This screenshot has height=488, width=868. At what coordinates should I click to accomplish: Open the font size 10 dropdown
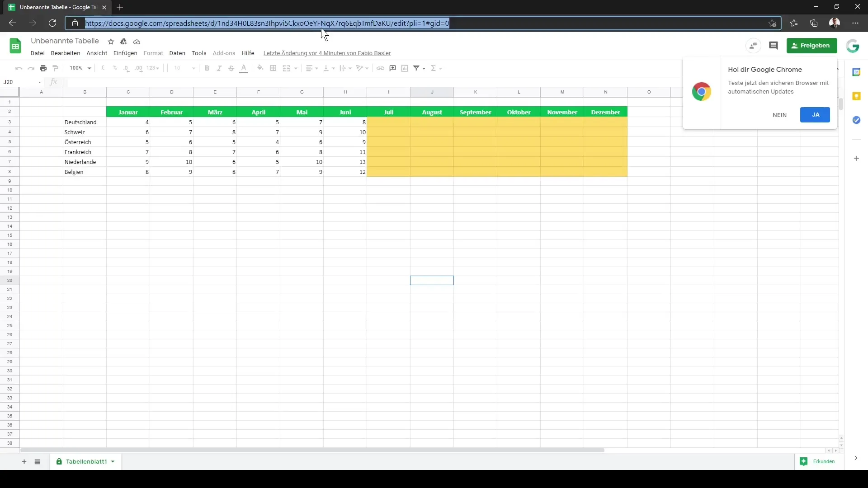184,68
